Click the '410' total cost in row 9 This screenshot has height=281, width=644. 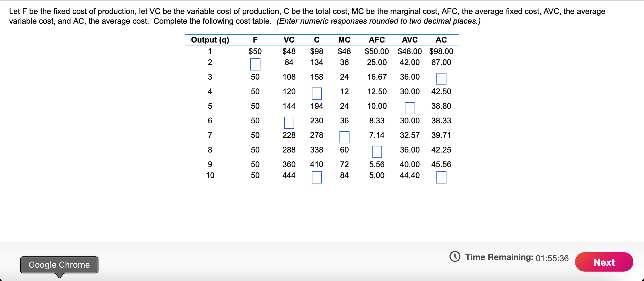click(x=317, y=164)
